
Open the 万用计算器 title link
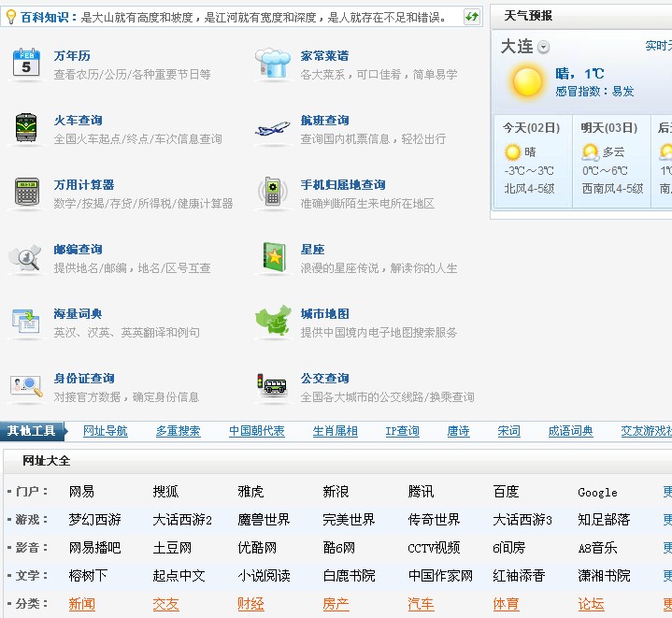pos(84,185)
